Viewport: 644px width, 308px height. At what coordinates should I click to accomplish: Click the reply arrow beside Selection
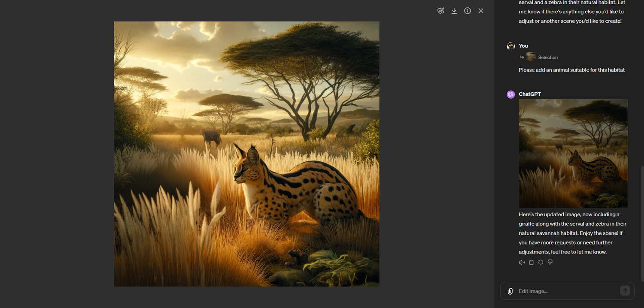[522, 57]
